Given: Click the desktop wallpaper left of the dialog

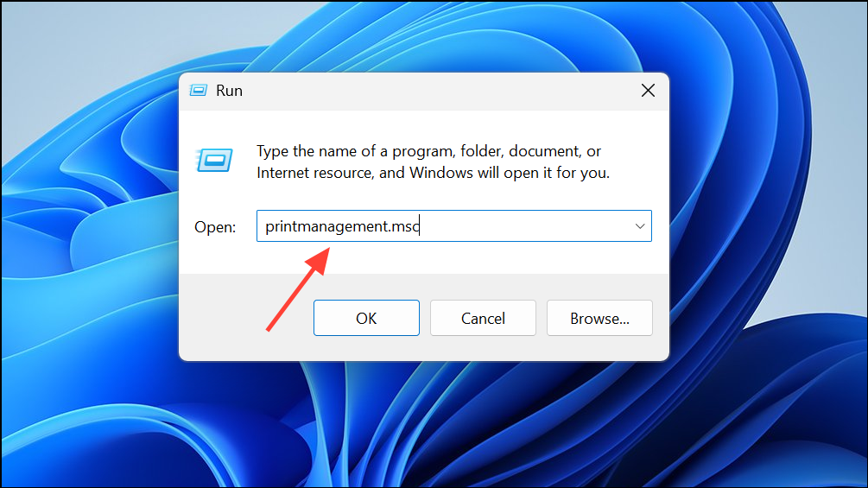Looking at the screenshot, I should click(x=86, y=259).
